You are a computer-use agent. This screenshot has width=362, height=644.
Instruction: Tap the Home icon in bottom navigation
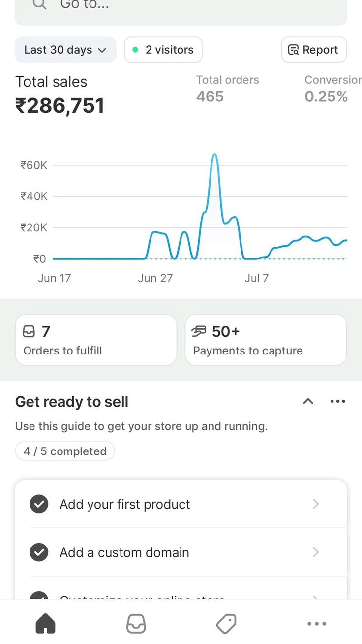(x=45, y=624)
